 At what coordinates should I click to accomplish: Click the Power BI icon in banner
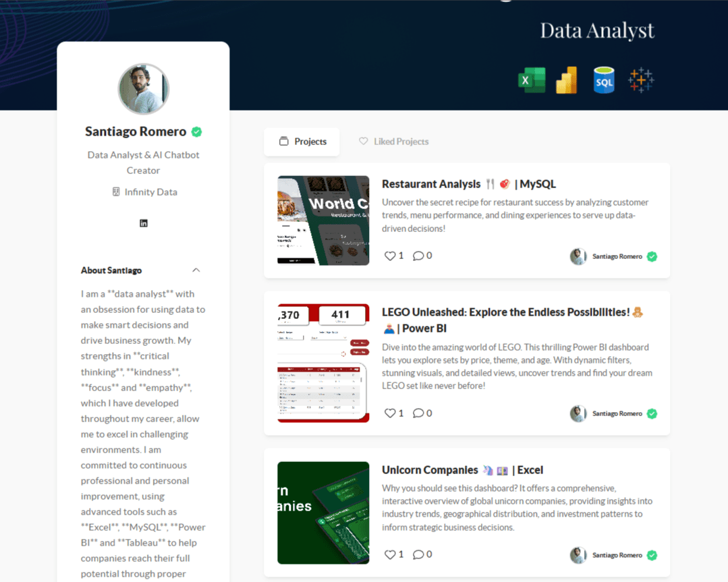(x=567, y=80)
